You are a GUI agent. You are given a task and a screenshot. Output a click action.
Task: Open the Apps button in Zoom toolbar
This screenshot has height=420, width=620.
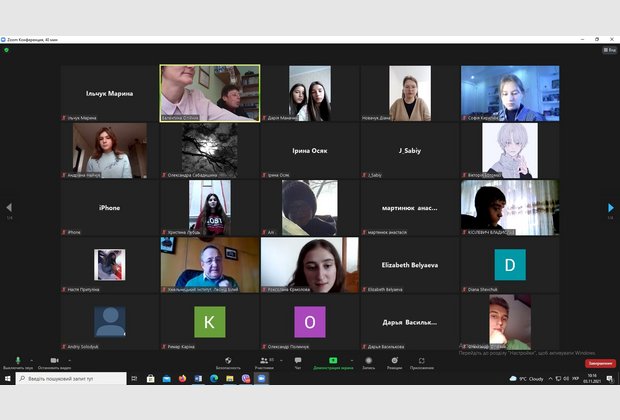point(422,363)
